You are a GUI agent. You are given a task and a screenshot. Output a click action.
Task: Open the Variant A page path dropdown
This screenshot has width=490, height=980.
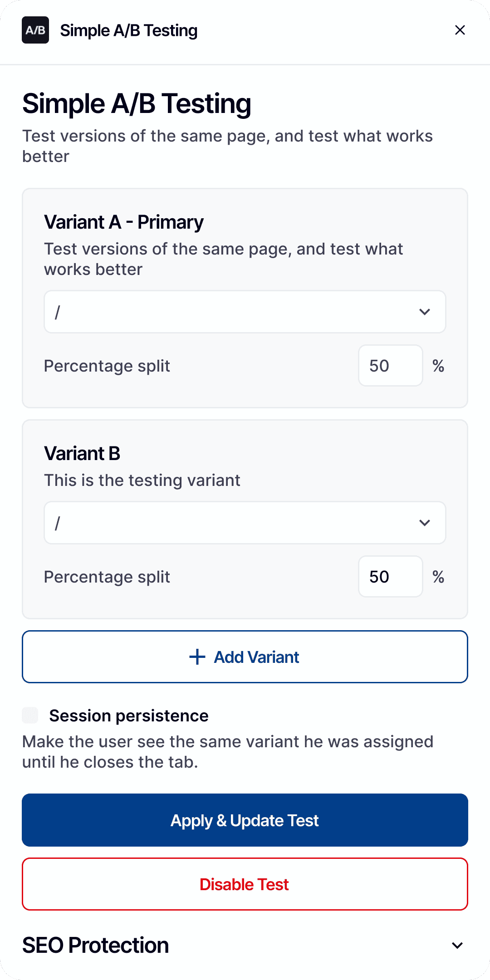[236, 312]
